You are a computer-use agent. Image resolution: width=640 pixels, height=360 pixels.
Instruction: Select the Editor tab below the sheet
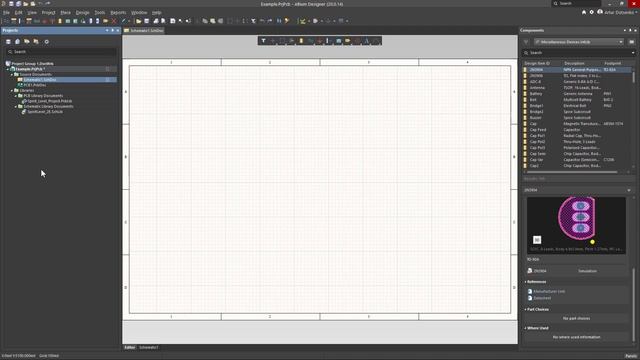tap(130, 347)
